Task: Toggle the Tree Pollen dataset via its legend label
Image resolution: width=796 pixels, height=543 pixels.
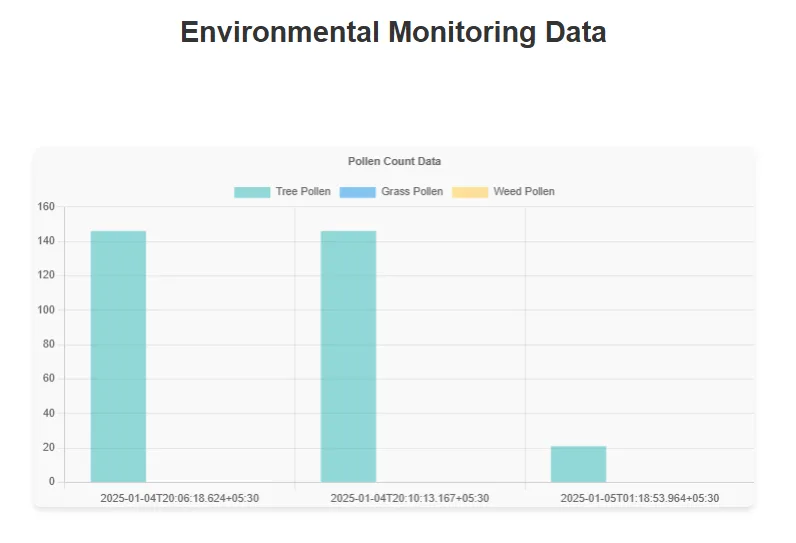Action: 303,192
